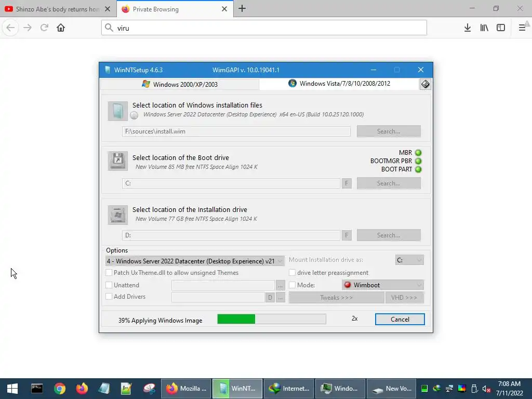Viewport: 532px width, 399px height.
Task: Toggle the Mode checkbox
Action: [292, 285]
